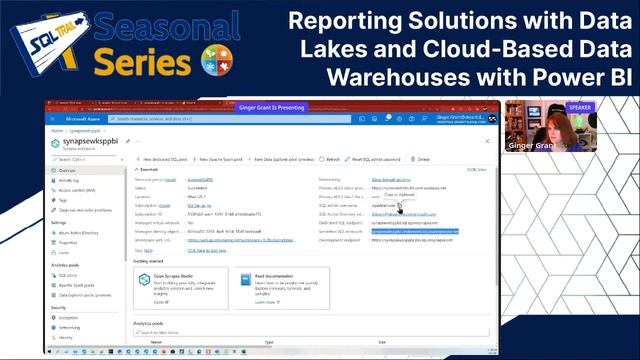Screen dimensions: 640x360
Task: Open the Resource group value link
Action: coord(200,180)
